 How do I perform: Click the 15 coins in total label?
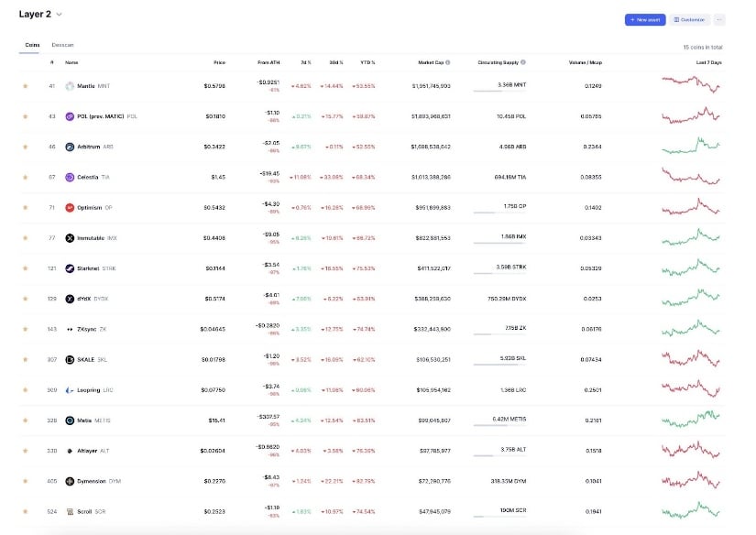(x=703, y=48)
